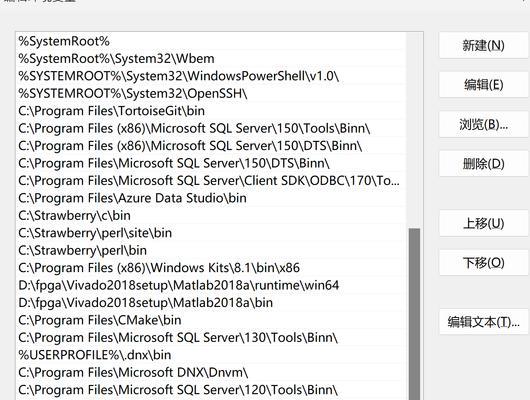Select C:\Strawberry\perl\site\bin entry
This screenshot has height=400, width=530.
[211, 233]
